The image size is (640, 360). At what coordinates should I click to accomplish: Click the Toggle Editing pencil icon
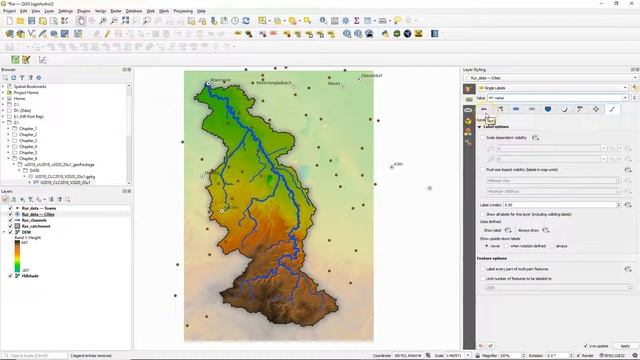[107, 34]
